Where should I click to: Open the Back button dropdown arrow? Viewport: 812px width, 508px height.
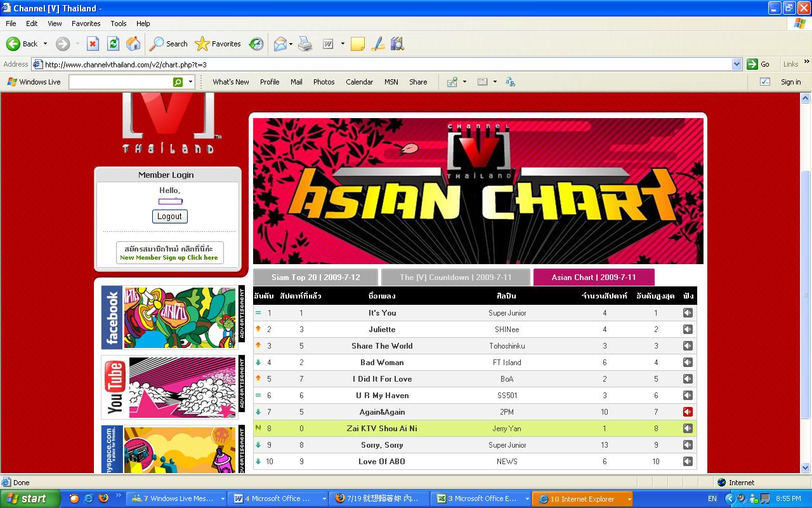click(x=45, y=44)
